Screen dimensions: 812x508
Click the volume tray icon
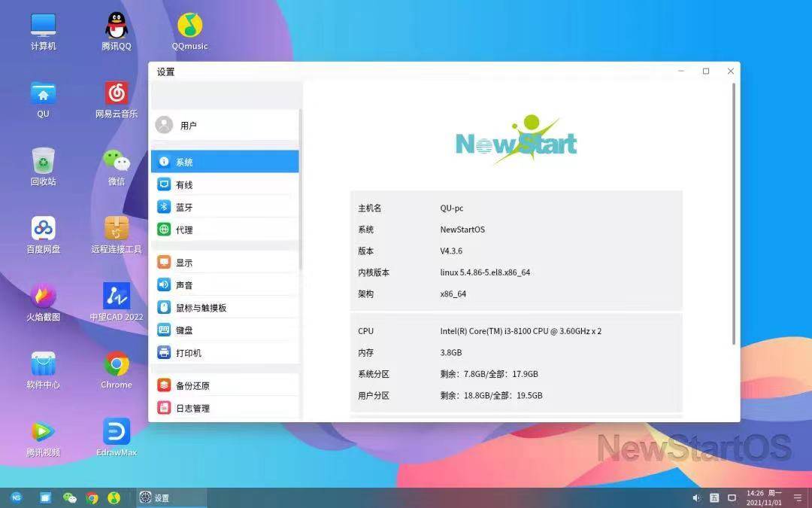click(x=697, y=497)
